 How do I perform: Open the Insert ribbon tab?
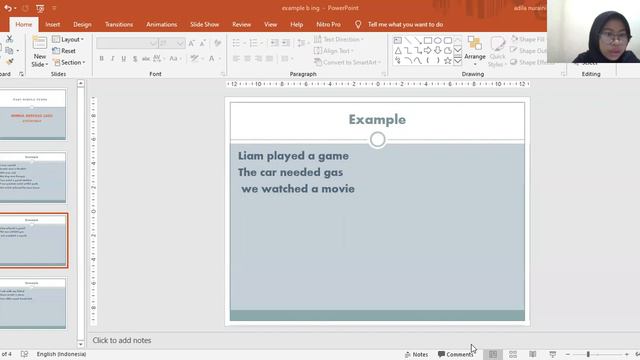click(53, 24)
